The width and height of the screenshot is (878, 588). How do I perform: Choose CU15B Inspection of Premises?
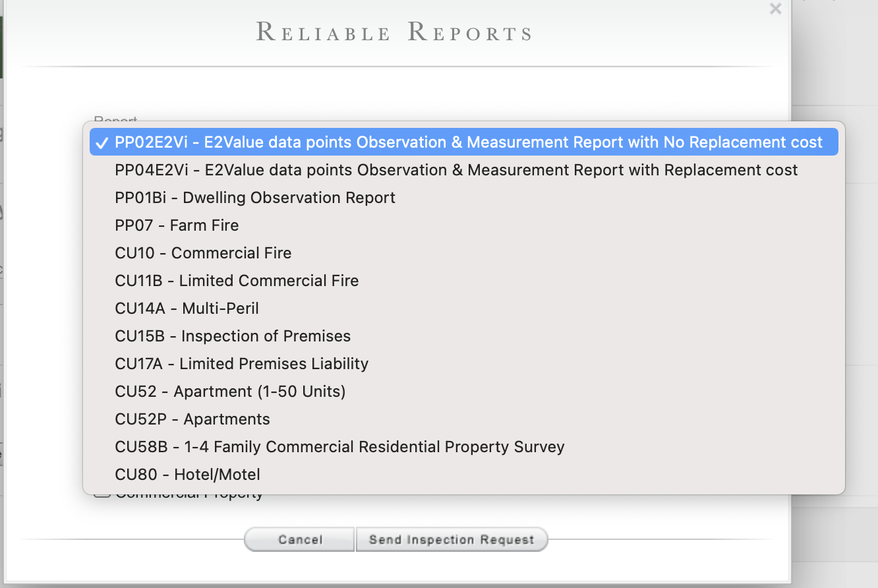[x=463, y=336]
